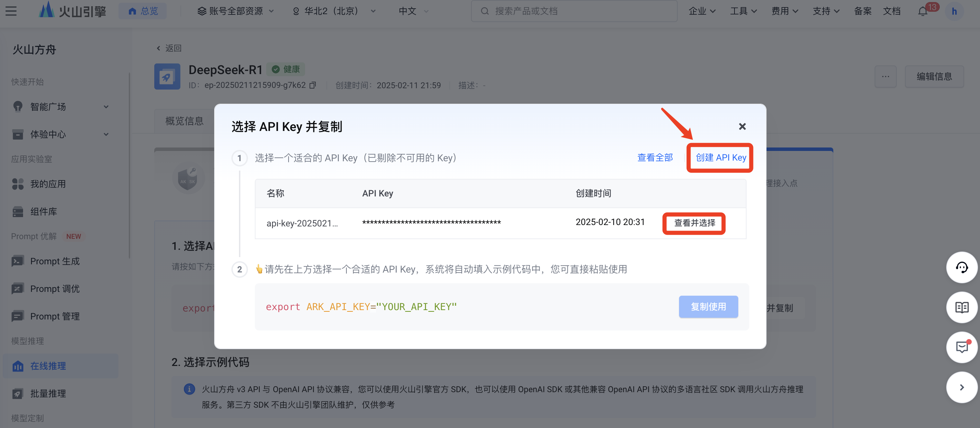Viewport: 980px width, 428px height.
Task: Open the customer service headset icon
Action: coord(961,268)
